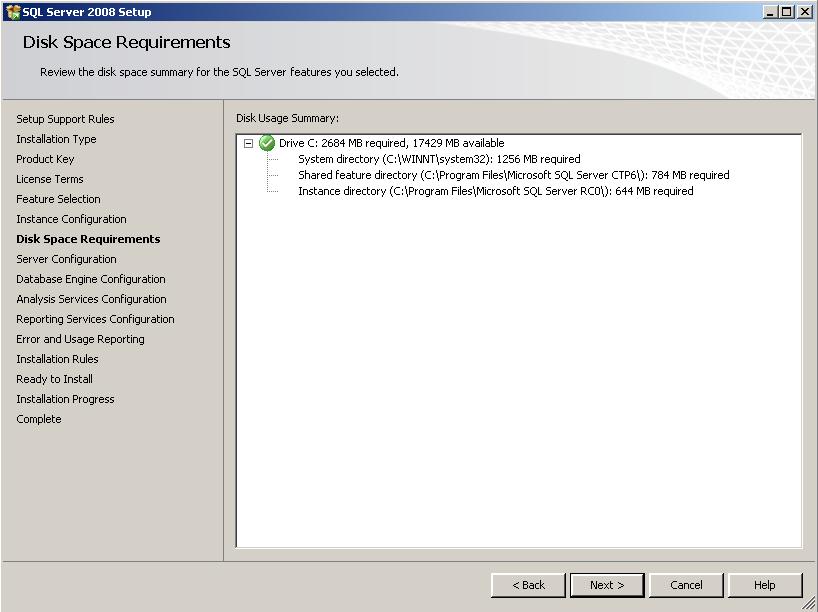Open Analysis Services Configuration step
Screen dimensions: 818x612
[x=91, y=299]
